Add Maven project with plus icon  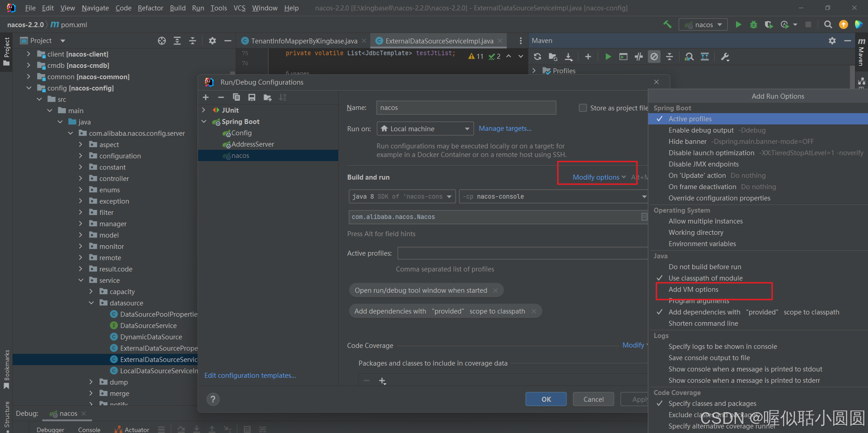(x=588, y=57)
